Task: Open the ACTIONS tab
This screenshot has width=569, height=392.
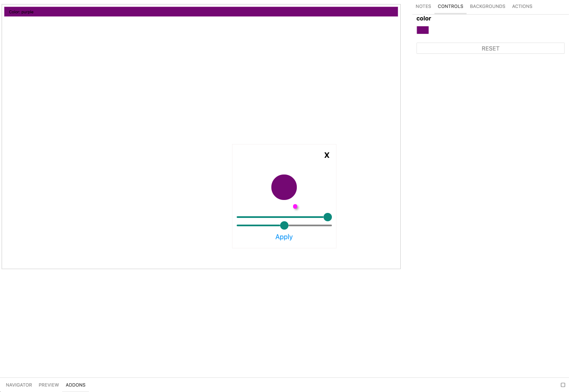Action: 522,6
